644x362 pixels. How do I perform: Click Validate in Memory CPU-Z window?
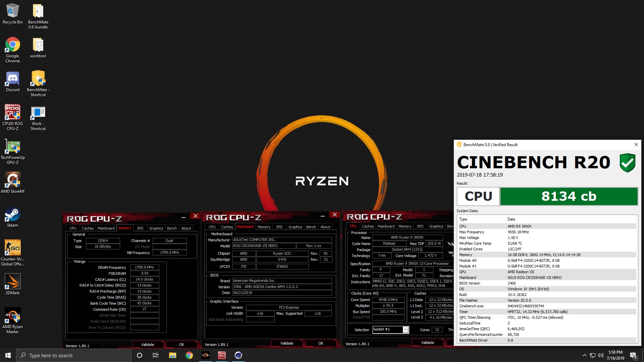coord(148,345)
